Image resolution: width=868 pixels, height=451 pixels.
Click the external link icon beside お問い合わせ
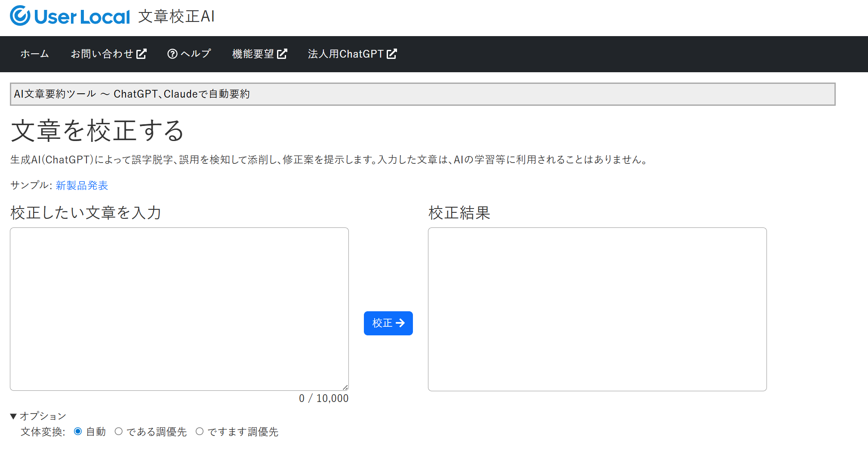click(142, 53)
